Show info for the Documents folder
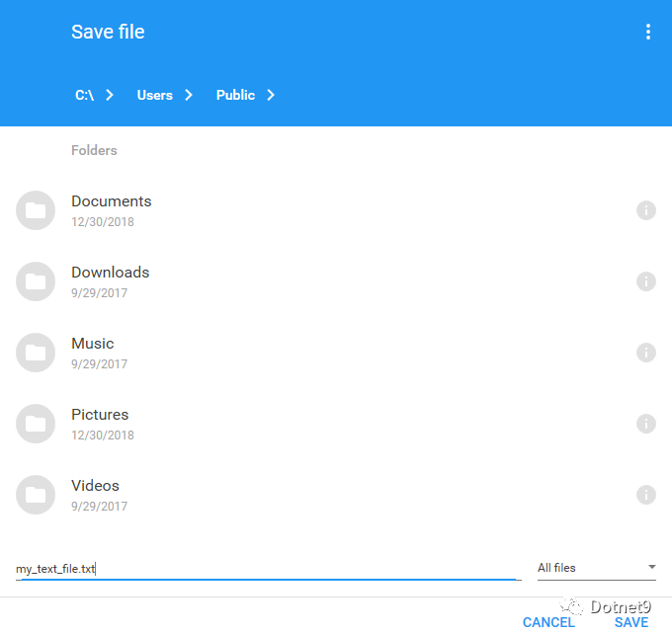672x634 pixels. click(x=646, y=210)
